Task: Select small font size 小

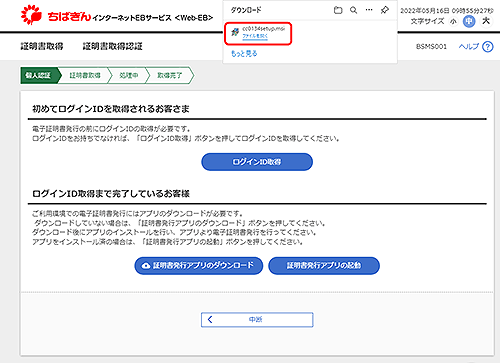Action: tap(453, 22)
